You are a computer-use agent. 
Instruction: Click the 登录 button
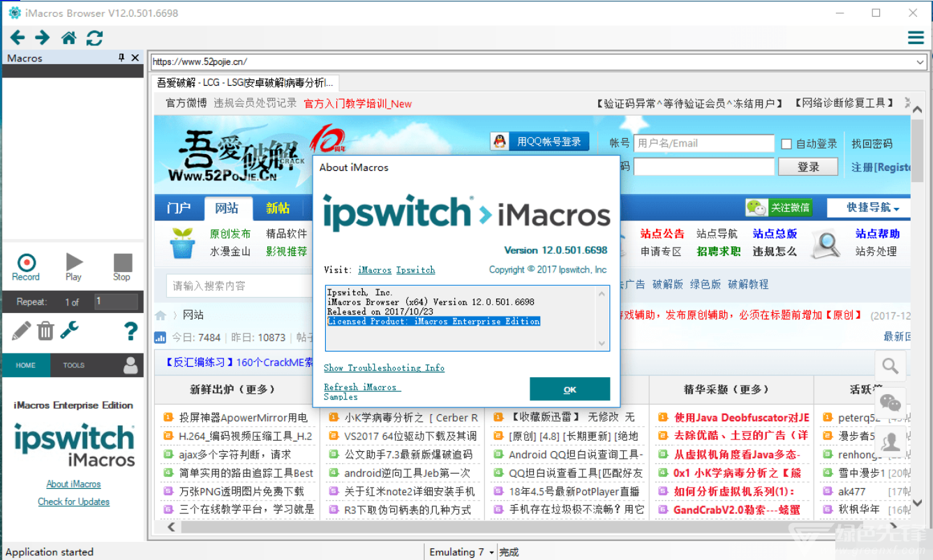808,167
